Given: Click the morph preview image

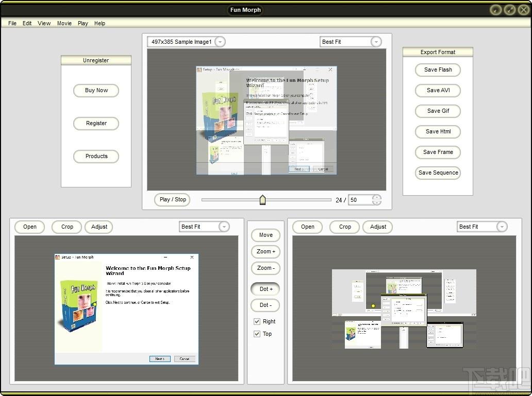Looking at the screenshot, I should [267, 120].
